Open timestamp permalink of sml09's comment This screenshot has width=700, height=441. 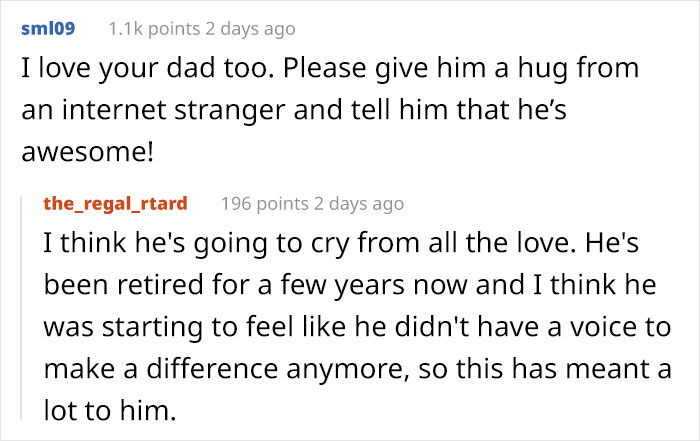coord(246,29)
